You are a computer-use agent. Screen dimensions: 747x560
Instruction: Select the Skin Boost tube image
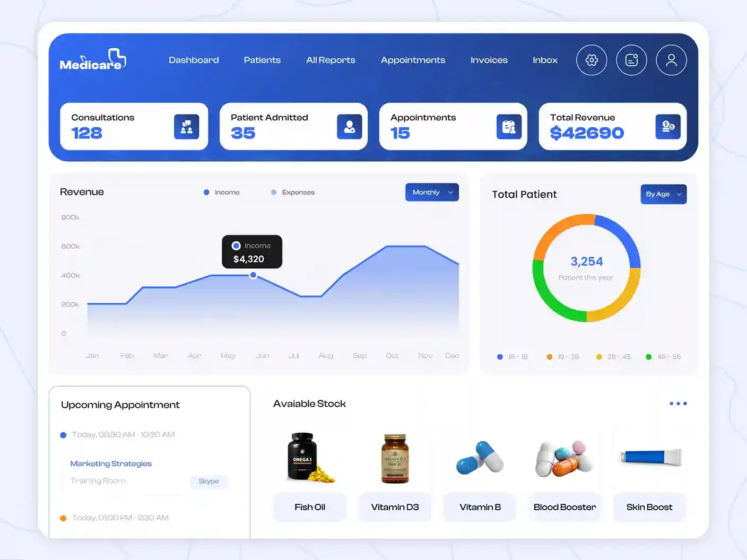click(x=650, y=457)
